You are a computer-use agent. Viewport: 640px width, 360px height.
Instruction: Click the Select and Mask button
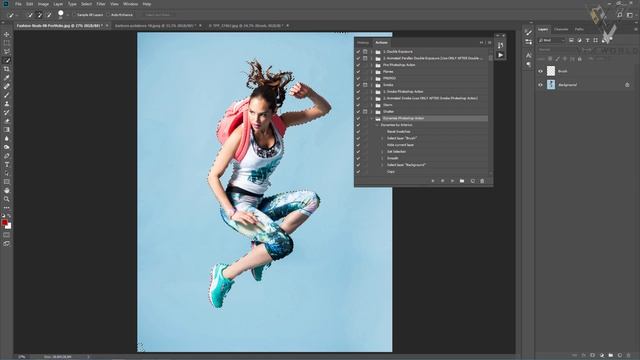pyautogui.click(x=157, y=15)
